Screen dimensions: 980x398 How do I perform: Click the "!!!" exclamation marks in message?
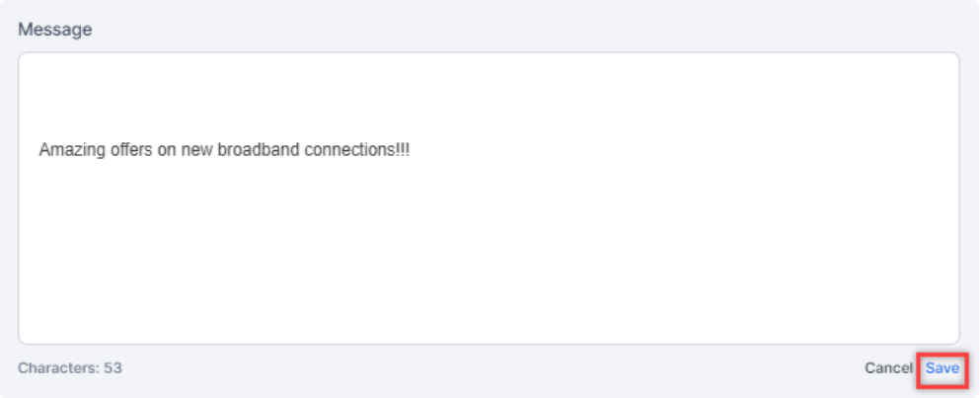pyautogui.click(x=401, y=150)
